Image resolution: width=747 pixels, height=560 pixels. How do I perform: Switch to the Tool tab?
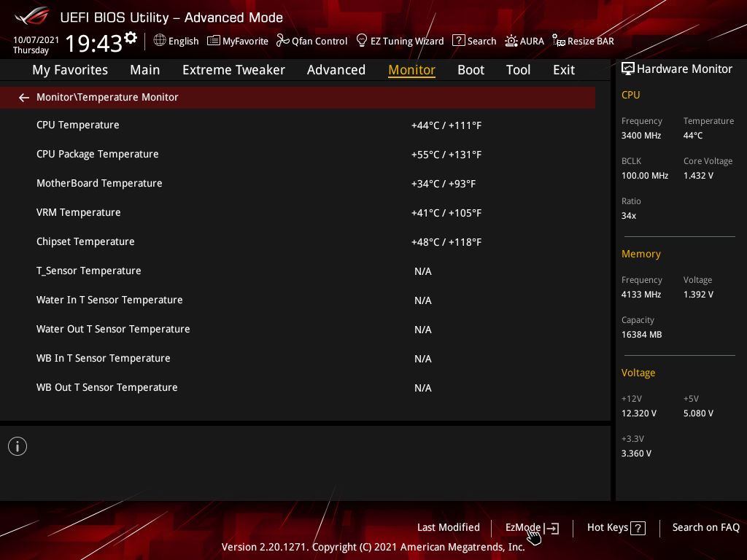[519, 70]
